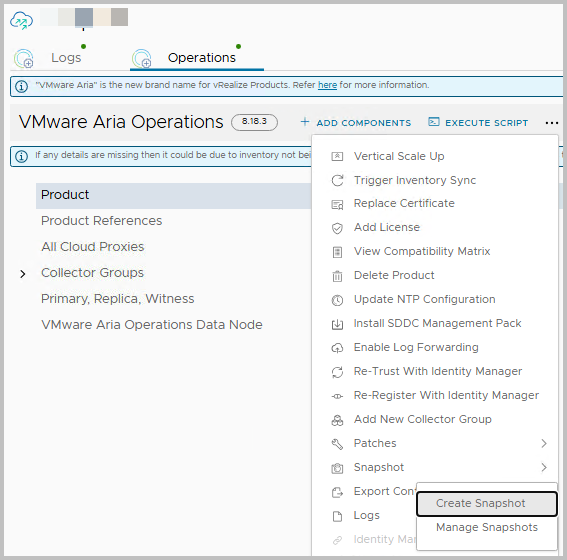This screenshot has height=560, width=567.
Task: Click the Logs product icon
Action: point(24,58)
